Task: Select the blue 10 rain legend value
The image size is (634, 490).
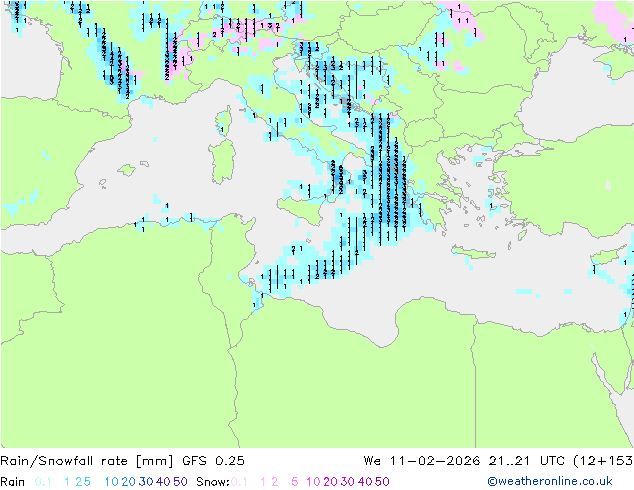Action: tap(112, 482)
